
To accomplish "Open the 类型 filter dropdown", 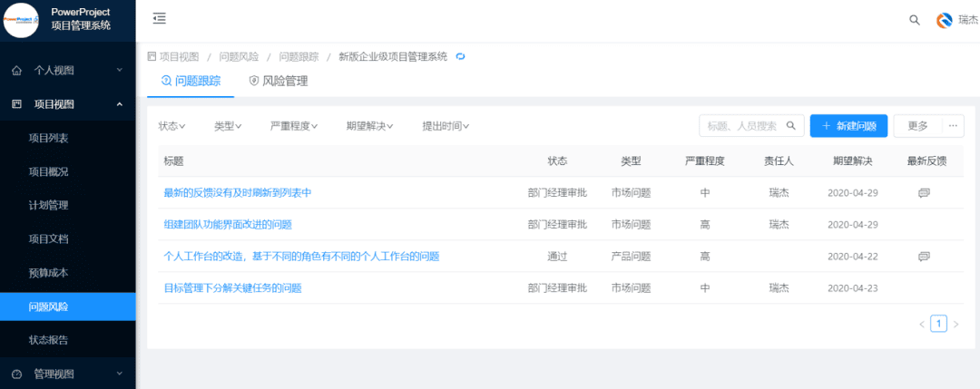I will [228, 126].
